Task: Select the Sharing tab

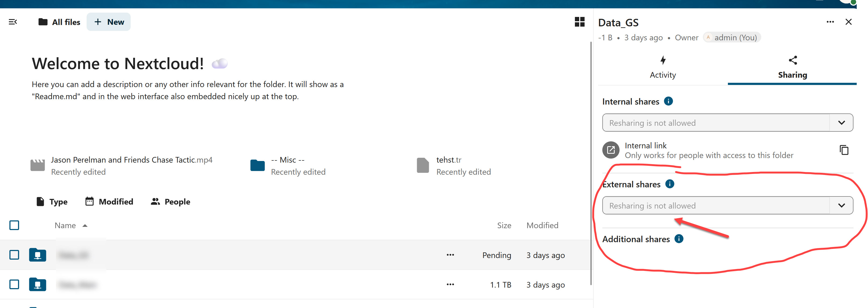Action: pos(792,68)
